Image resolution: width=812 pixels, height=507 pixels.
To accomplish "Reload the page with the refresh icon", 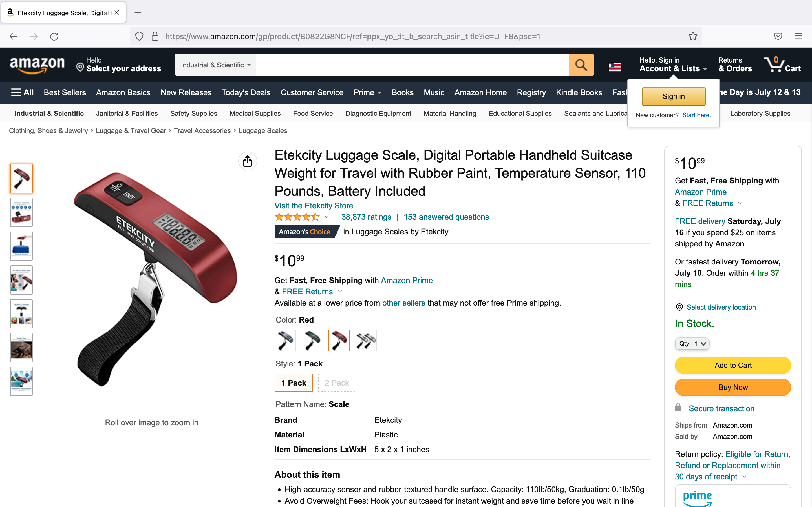I will tap(54, 36).
